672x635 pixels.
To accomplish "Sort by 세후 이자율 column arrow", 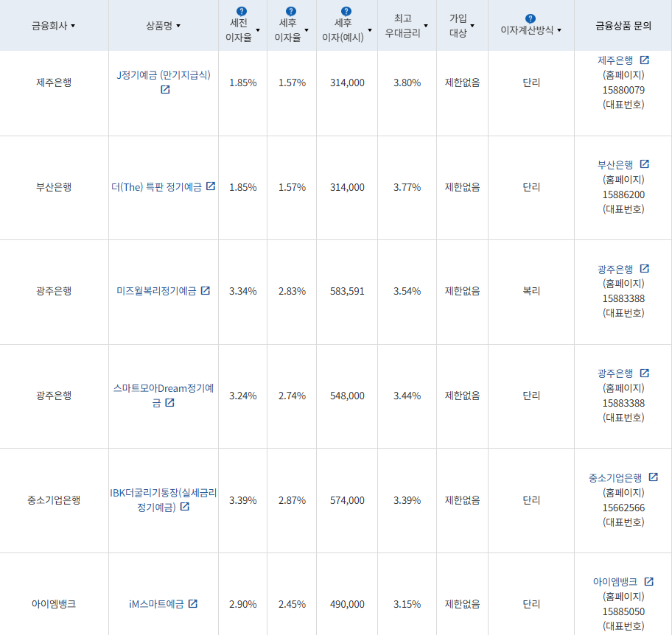I will pyautogui.click(x=307, y=30).
